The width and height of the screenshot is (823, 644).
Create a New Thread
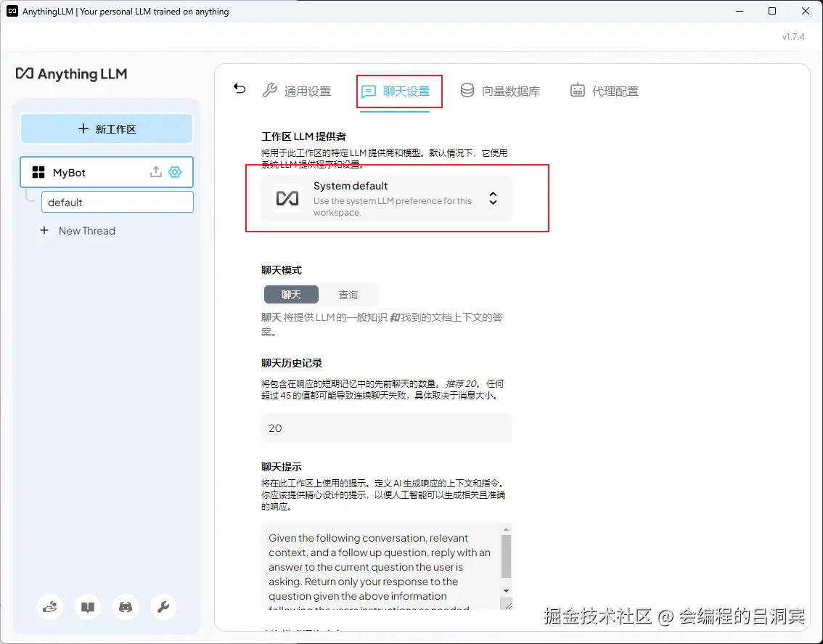(78, 231)
